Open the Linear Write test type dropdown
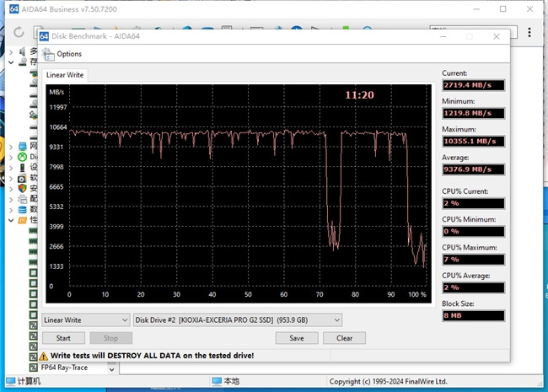This screenshot has height=392, width=548. 85,320
